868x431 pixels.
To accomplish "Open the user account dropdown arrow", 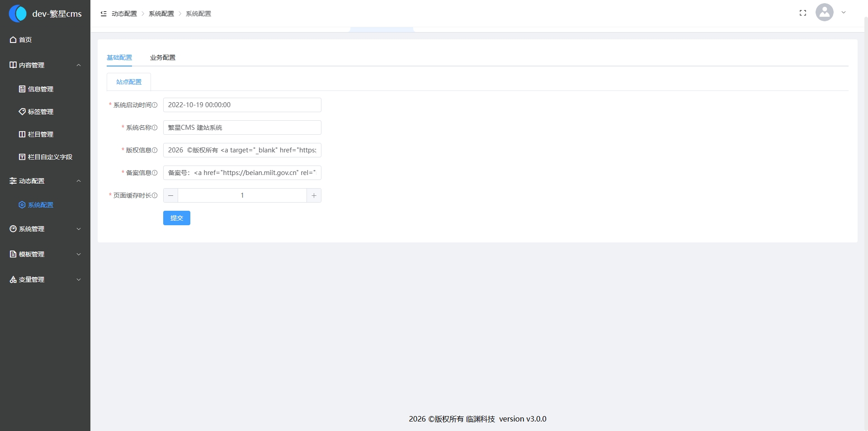I will [x=844, y=13].
